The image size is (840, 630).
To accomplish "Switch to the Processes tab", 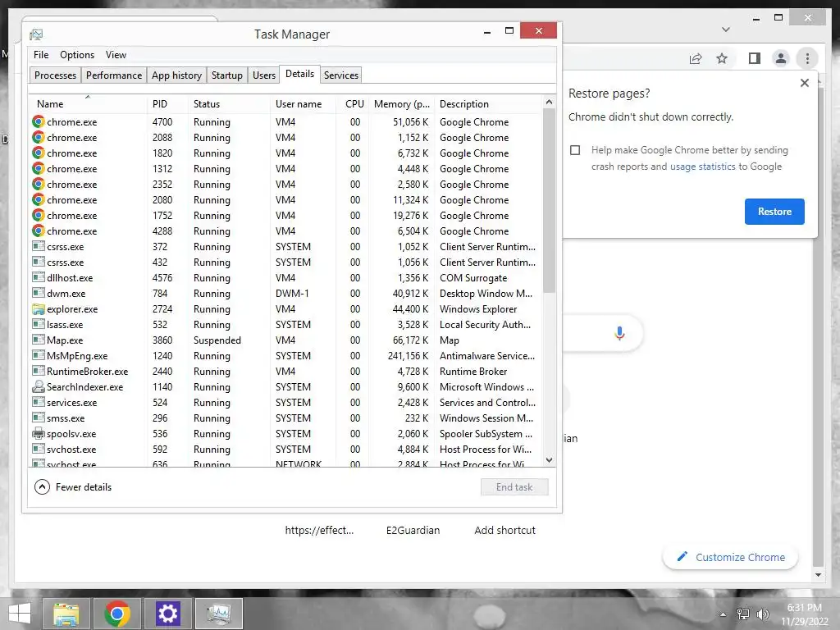I will 55,75.
